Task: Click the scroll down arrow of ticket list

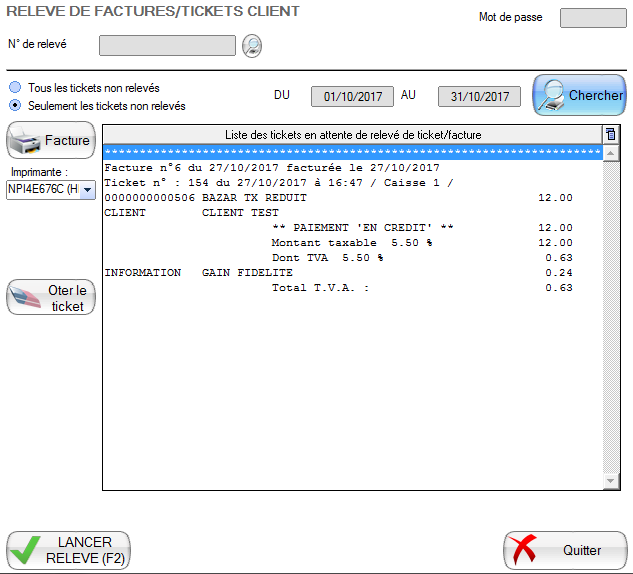Action: coord(611,482)
